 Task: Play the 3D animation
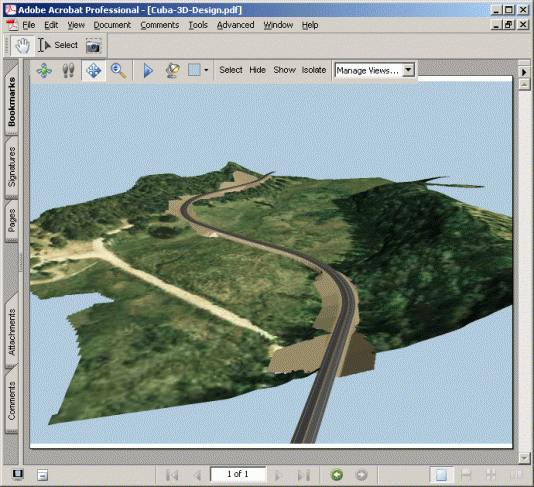tap(148, 70)
